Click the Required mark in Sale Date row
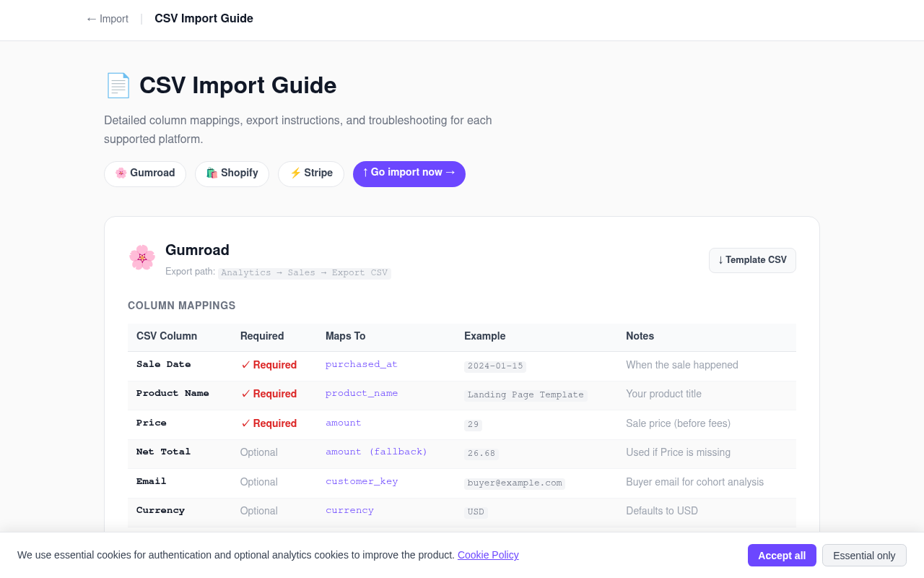The height and width of the screenshot is (578, 924). (269, 365)
